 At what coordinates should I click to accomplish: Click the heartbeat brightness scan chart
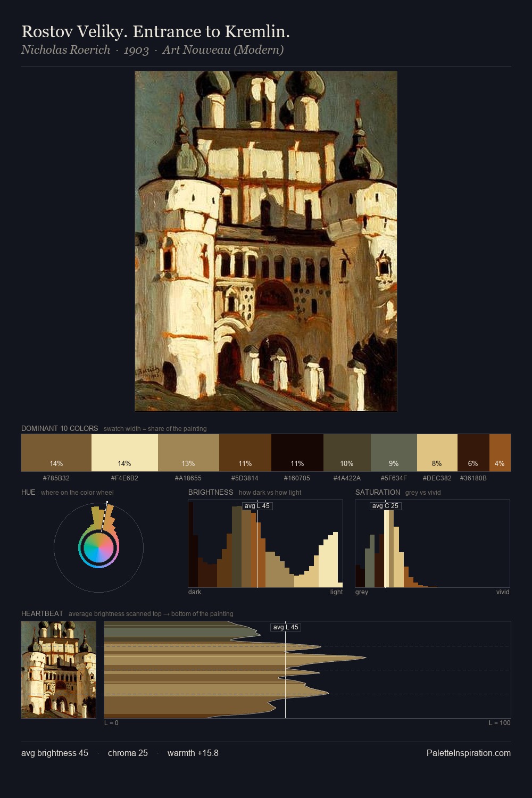point(307,669)
